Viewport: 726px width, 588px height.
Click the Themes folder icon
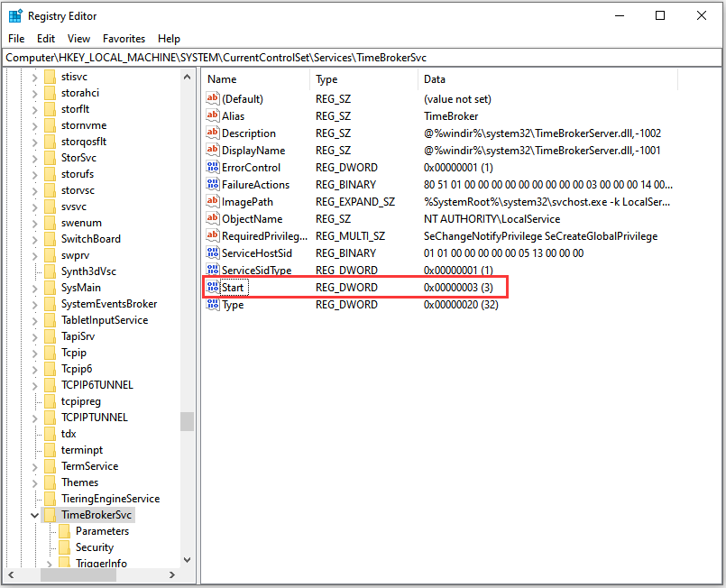click(x=50, y=482)
